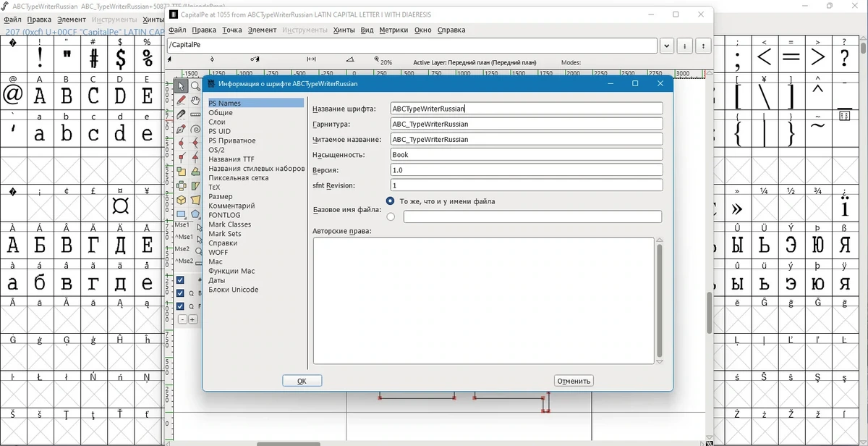Select the knife cutting tool
The width and height of the screenshot is (868, 446).
[181, 114]
